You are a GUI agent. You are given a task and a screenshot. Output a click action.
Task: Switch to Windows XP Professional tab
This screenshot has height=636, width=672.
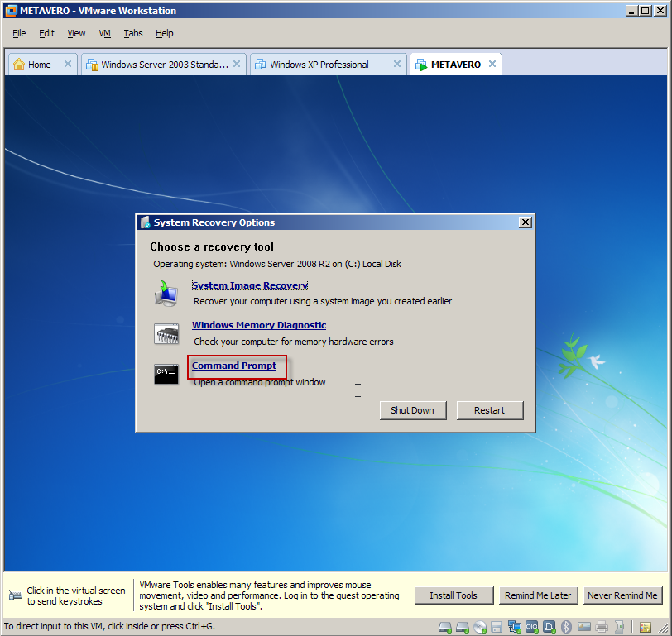pos(319,65)
